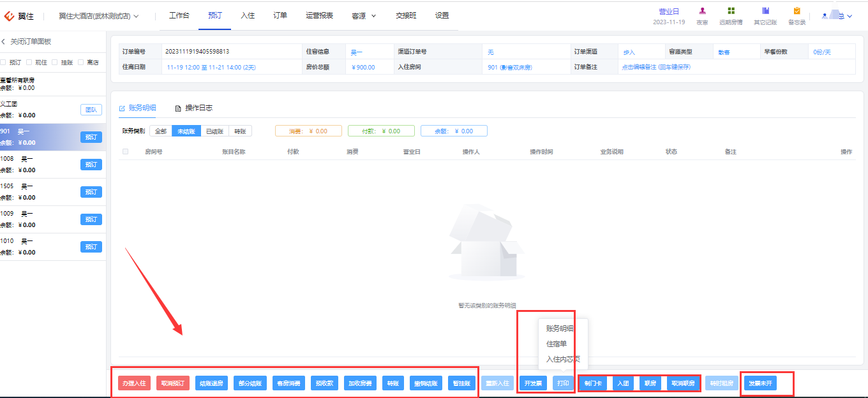Click the 客房消费 button
Screen dimensions: 868x398
click(x=288, y=383)
